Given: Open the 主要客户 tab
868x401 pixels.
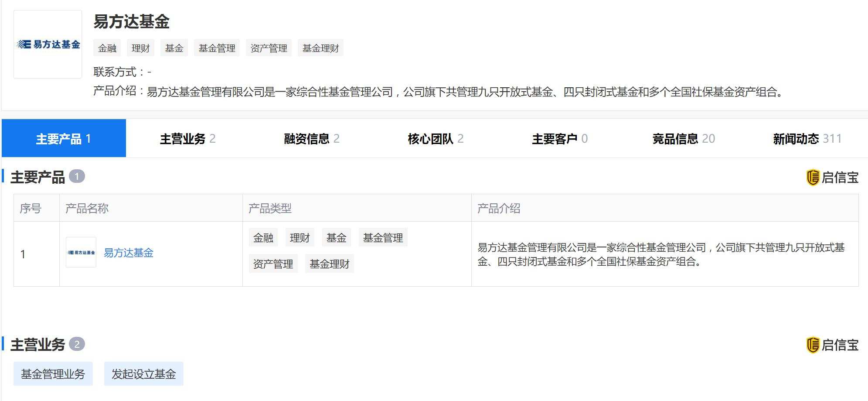Looking at the screenshot, I should (x=560, y=138).
